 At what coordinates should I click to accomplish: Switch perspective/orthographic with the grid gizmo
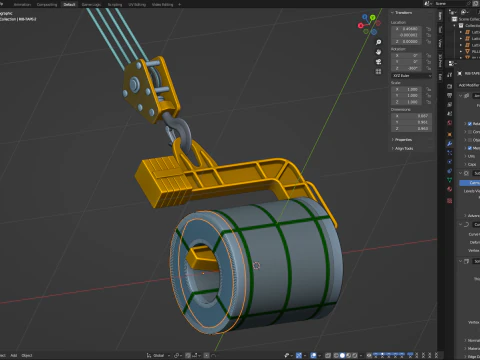378,72
